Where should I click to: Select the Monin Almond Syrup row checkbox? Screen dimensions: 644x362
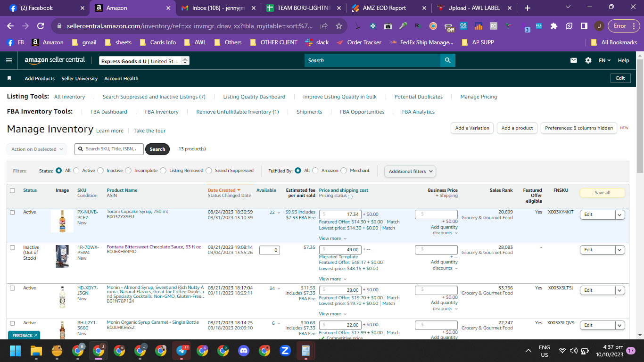pyautogui.click(x=12, y=288)
